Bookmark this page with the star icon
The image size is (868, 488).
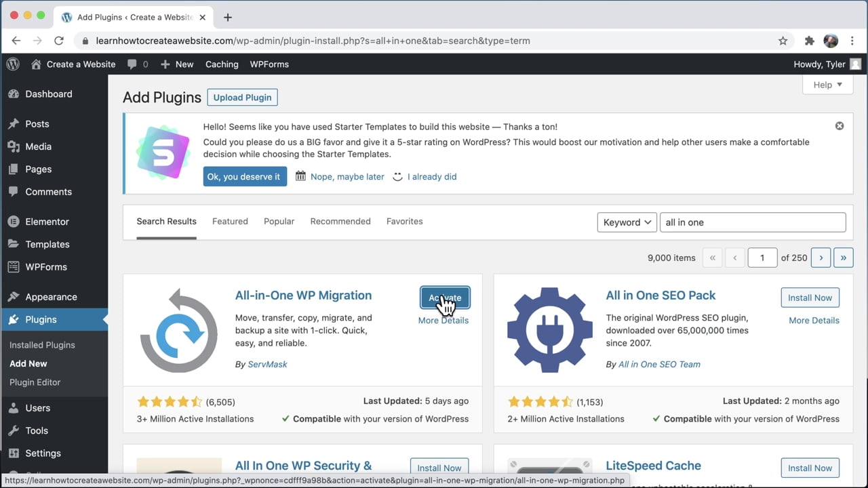(783, 41)
